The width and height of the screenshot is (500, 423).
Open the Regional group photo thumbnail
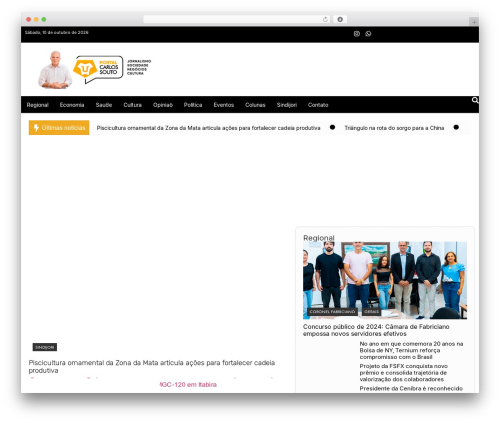click(385, 280)
